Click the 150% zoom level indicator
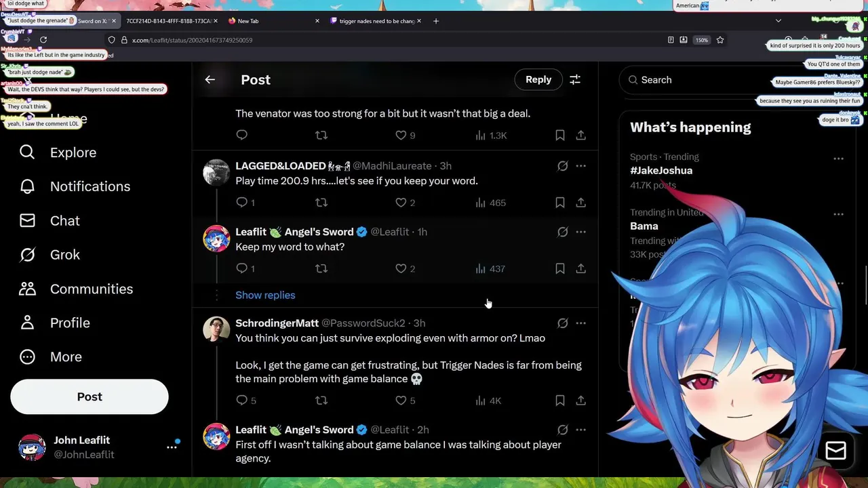Screen dimensions: 868x488 pyautogui.click(x=702, y=40)
